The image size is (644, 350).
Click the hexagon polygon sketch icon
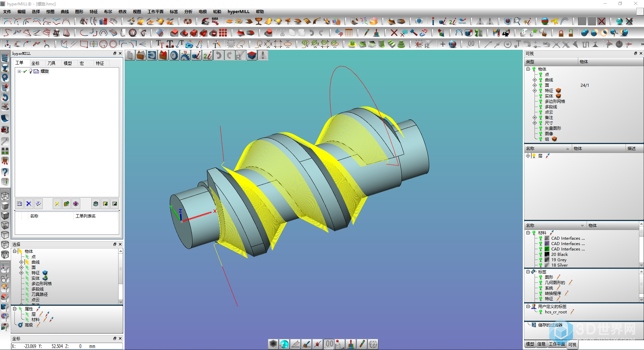coord(113,44)
